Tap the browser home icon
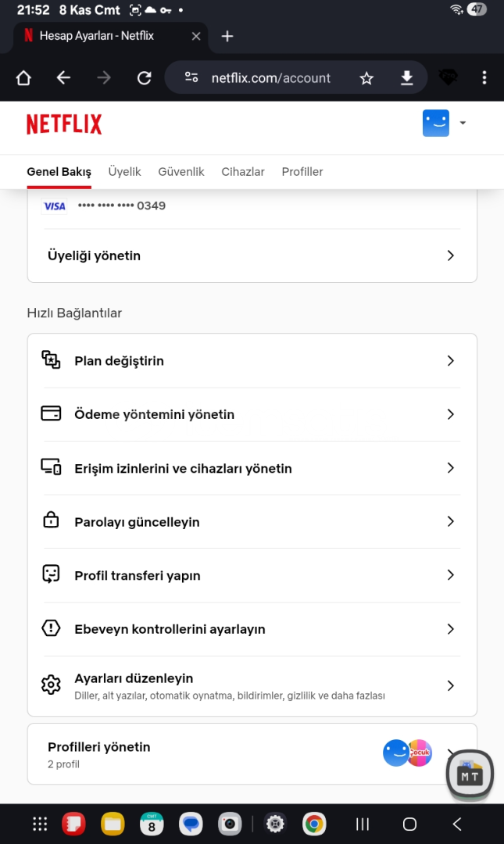Viewport: 504px width, 844px height. pos(23,77)
